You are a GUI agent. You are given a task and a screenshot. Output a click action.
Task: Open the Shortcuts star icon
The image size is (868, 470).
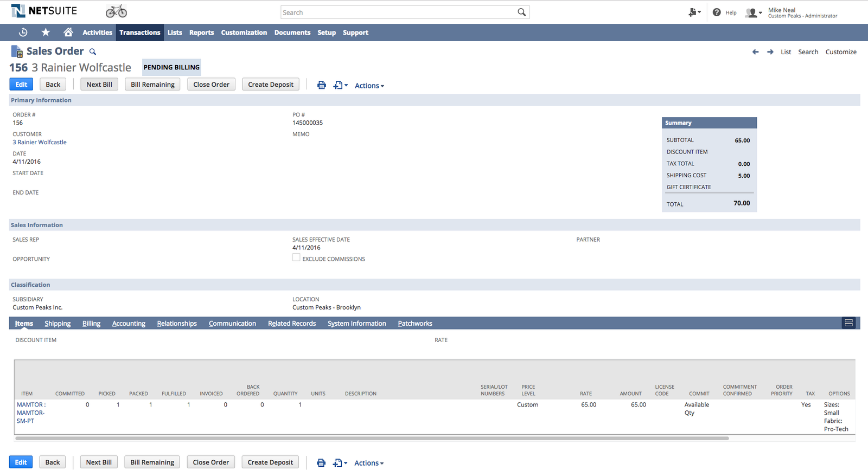click(x=46, y=33)
